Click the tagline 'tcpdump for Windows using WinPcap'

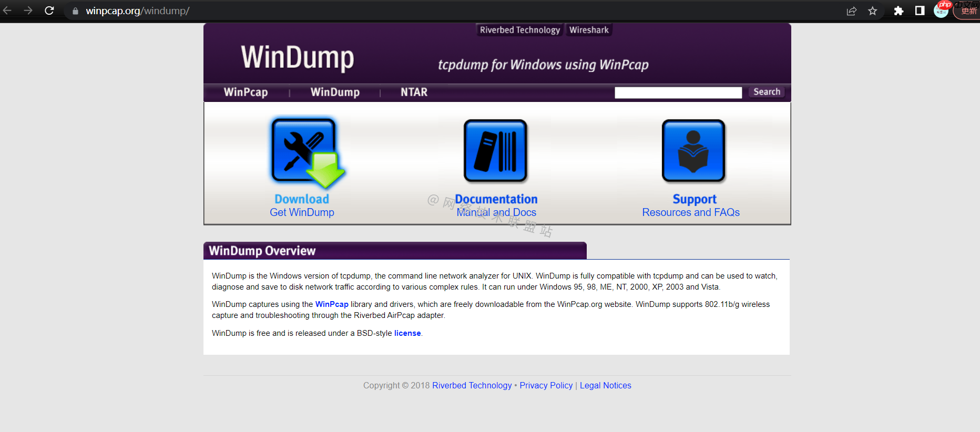click(x=543, y=65)
